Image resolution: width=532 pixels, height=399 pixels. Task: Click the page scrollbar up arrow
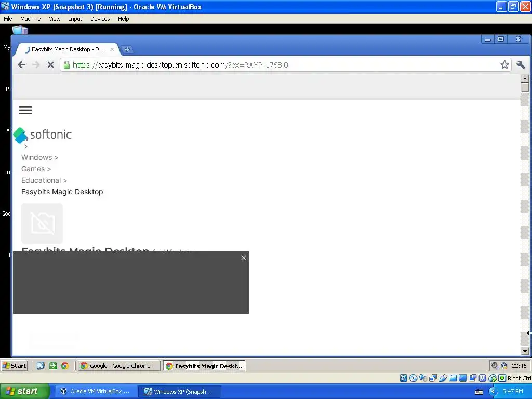(x=525, y=78)
